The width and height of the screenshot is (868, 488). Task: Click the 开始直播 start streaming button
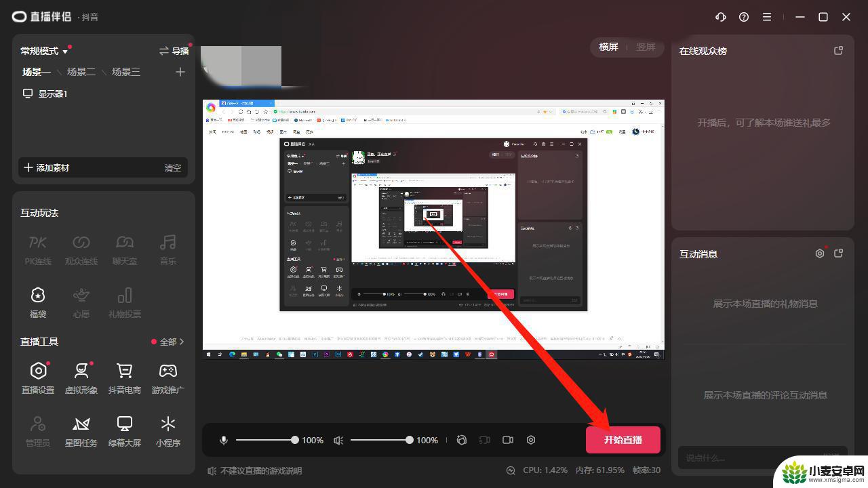(x=623, y=440)
